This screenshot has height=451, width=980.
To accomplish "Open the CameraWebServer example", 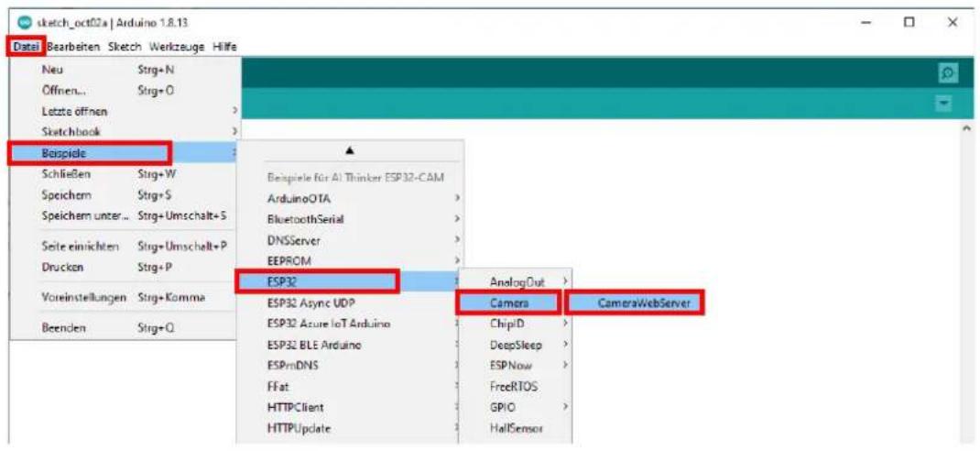I will tap(635, 302).
